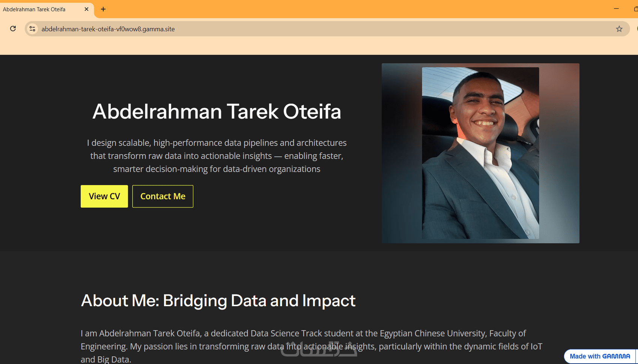Select the Abdelrahman Tarek Oteifa tab
This screenshot has height=364, width=638.
[38, 9]
